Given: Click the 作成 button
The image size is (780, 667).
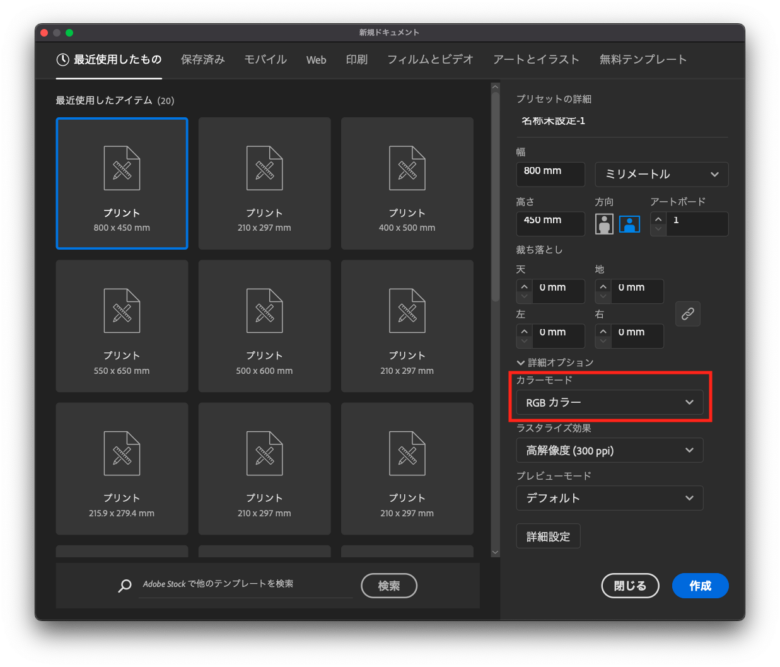Looking at the screenshot, I should [x=700, y=586].
